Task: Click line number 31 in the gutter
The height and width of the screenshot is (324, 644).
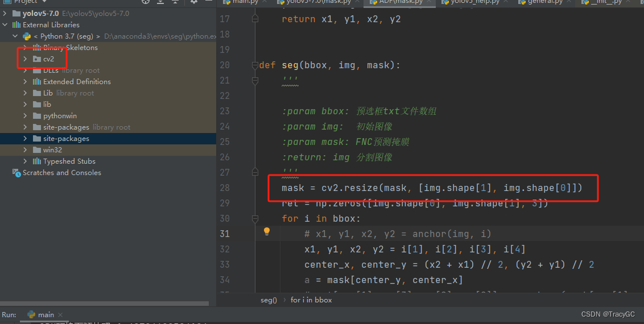Action: click(x=225, y=234)
